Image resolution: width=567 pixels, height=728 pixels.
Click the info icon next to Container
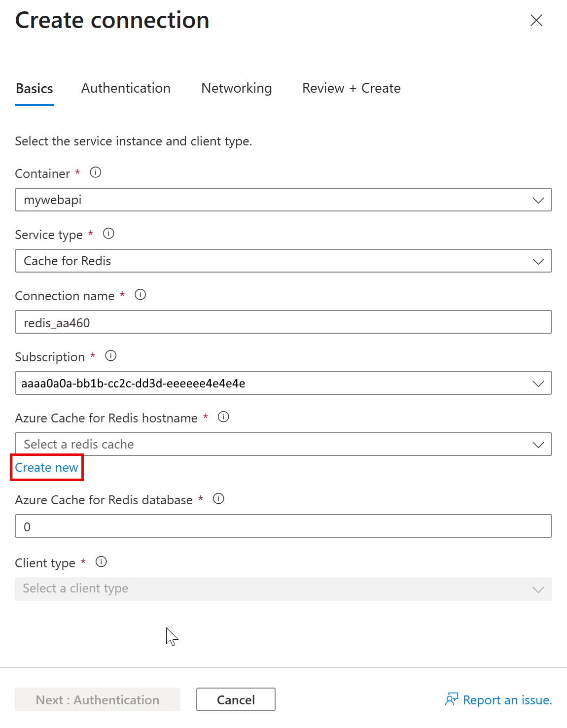pos(96,173)
